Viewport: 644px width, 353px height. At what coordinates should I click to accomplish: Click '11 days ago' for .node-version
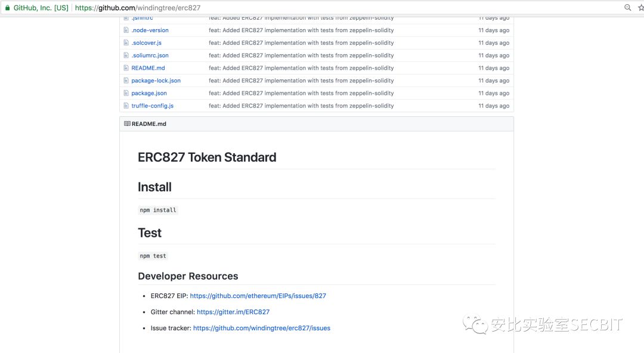click(x=494, y=30)
